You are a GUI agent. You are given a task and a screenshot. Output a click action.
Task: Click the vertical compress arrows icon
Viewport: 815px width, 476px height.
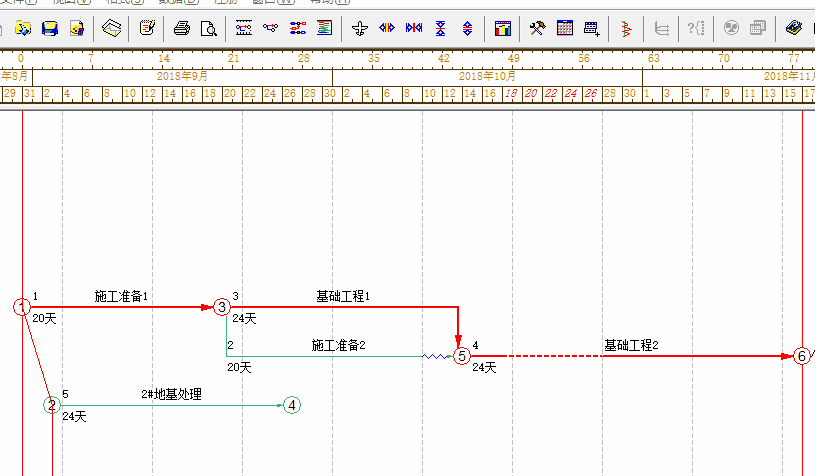(x=440, y=28)
